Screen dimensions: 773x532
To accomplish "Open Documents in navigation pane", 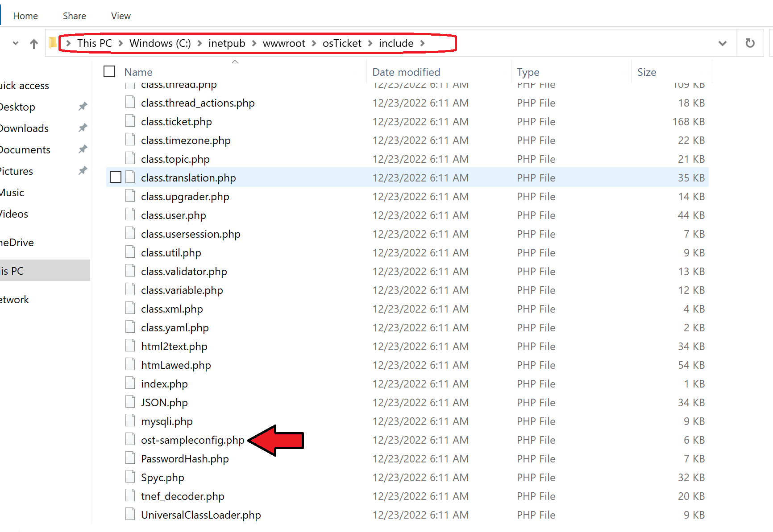I will [x=25, y=150].
